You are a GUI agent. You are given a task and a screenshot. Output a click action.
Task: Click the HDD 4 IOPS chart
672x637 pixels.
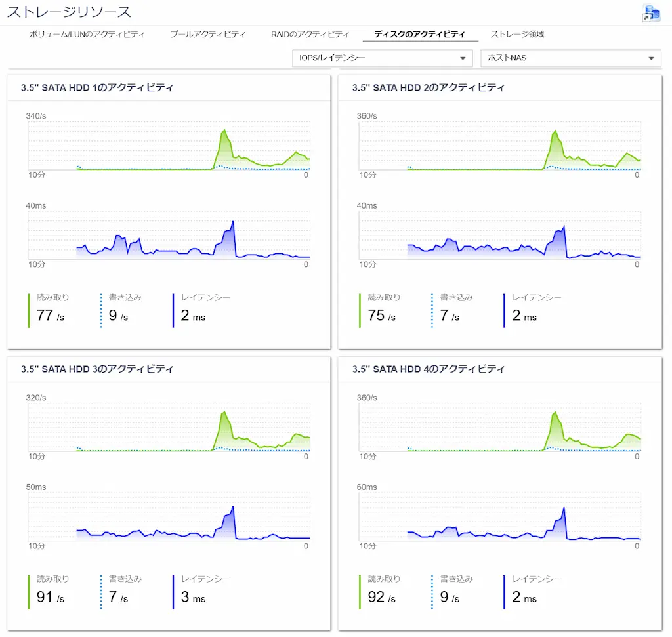coord(500,427)
